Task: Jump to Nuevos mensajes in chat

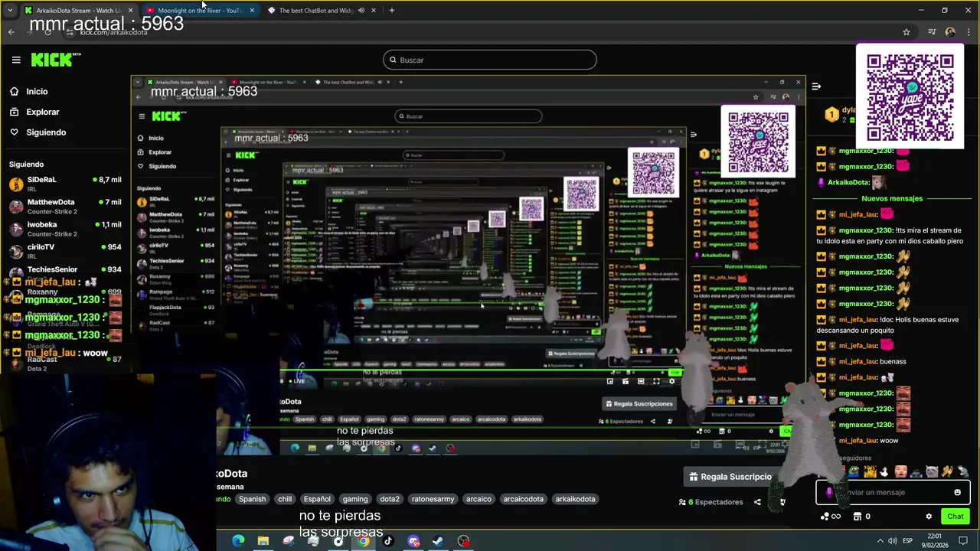Action: [891, 198]
